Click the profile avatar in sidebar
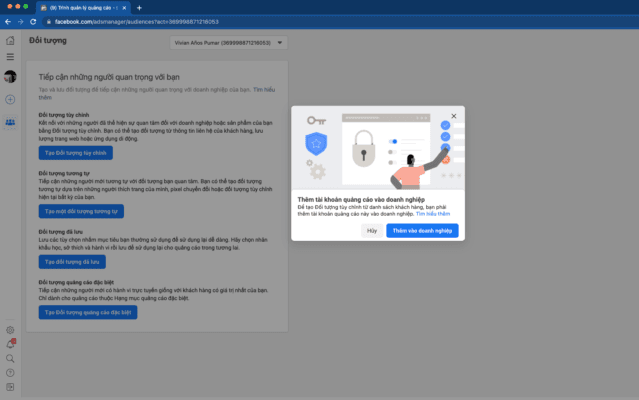 (10, 77)
